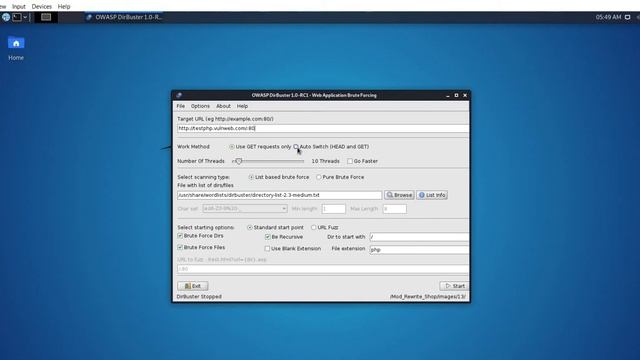Click the DirBuster Stopped status text
This screenshot has height=360, width=640.
[199, 297]
